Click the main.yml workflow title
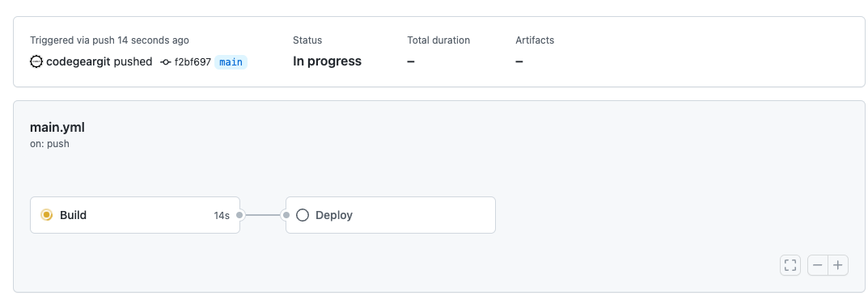Image resolution: width=868 pixels, height=308 pixels. pos(57,128)
